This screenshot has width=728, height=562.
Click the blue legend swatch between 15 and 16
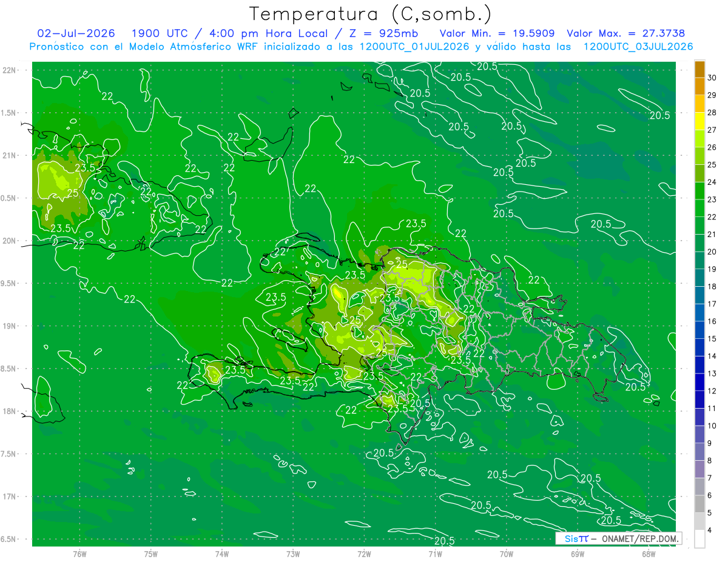(699, 330)
